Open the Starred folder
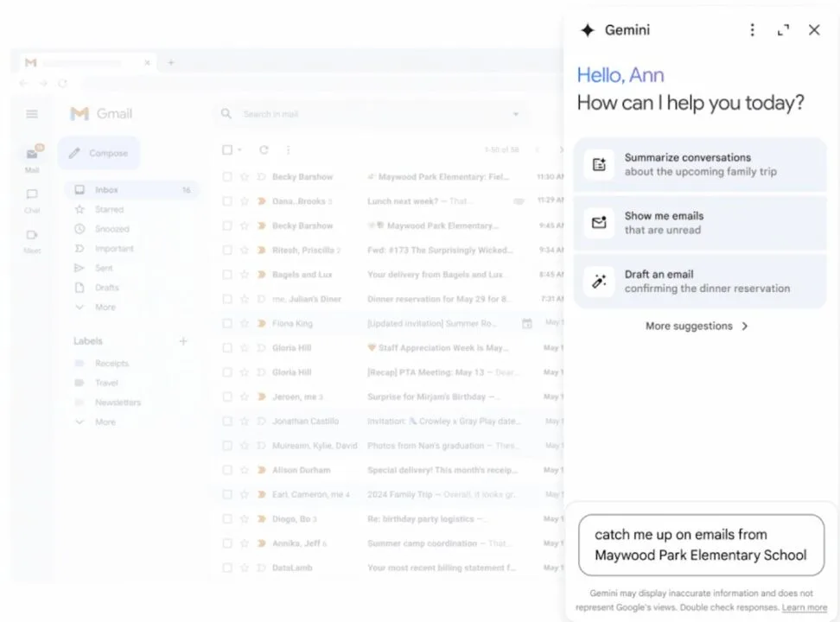 point(109,210)
